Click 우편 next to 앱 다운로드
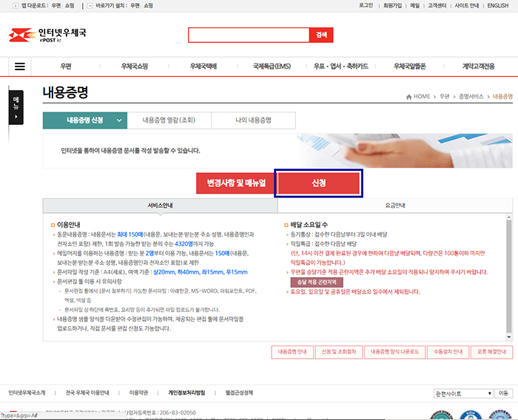This screenshot has width=518, height=420. (56, 6)
